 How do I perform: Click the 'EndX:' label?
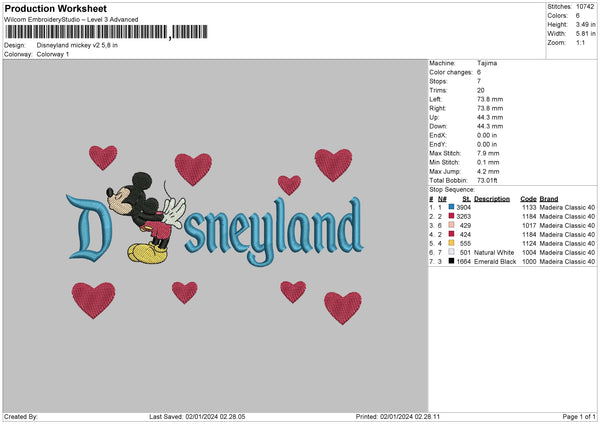438,135
